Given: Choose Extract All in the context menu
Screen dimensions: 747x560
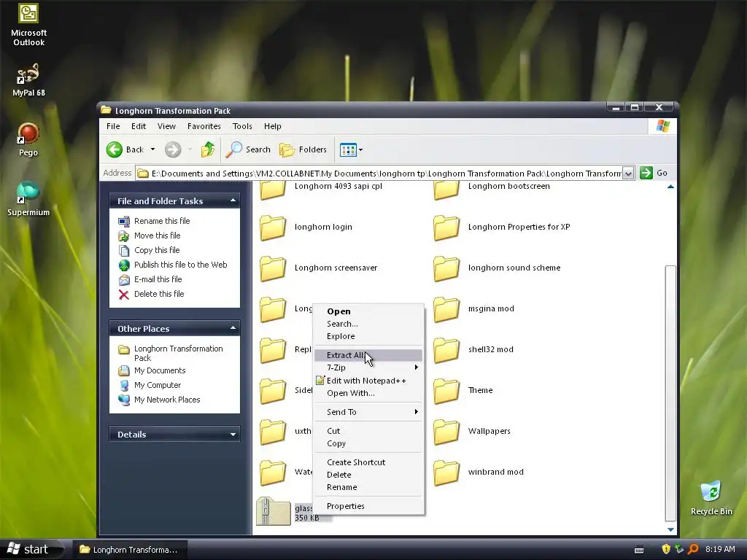Looking at the screenshot, I should (x=368, y=355).
